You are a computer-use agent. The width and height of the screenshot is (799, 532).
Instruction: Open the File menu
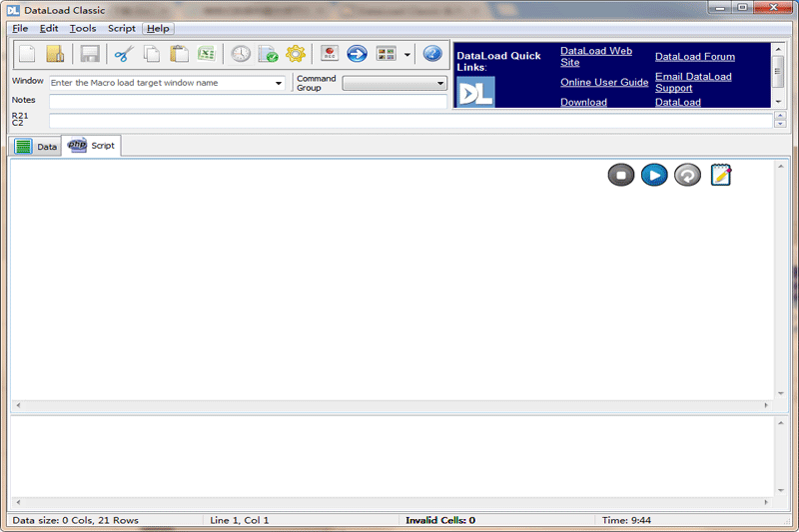20,29
